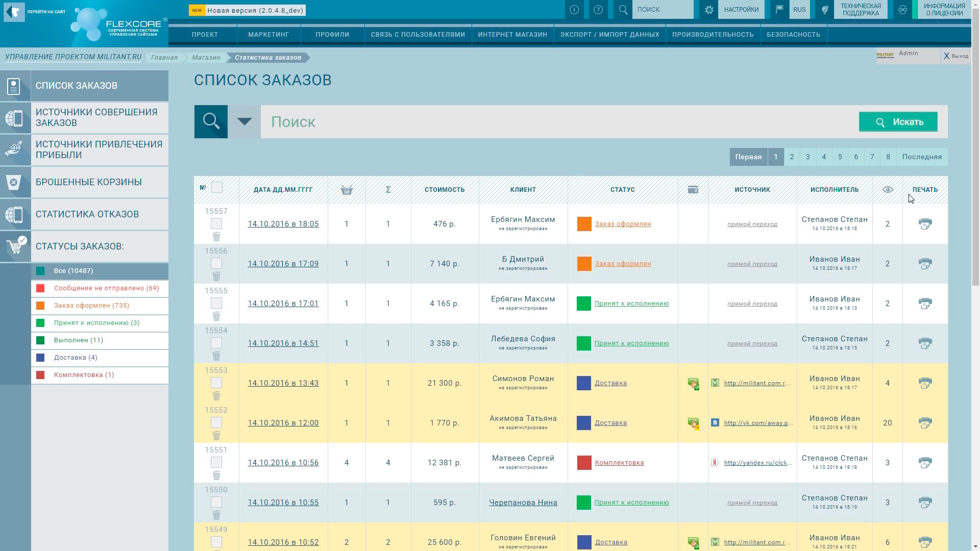Open client Черепанова Нина link
The height and width of the screenshot is (551, 980).
coord(523,503)
